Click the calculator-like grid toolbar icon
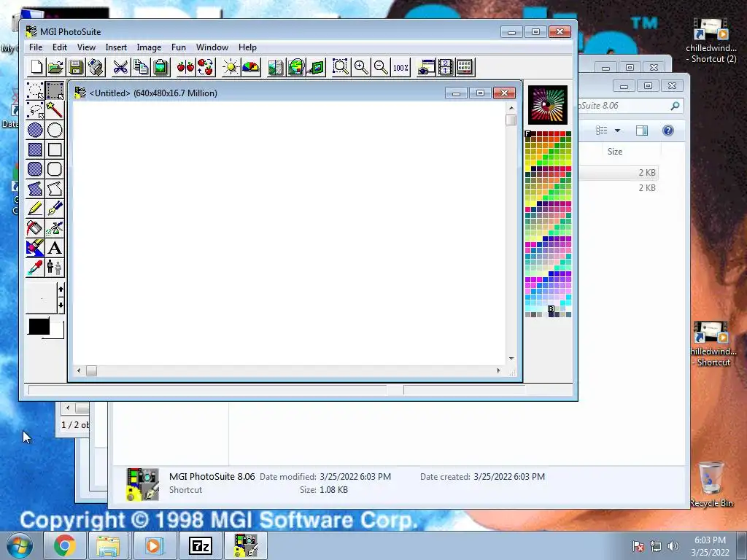The height and width of the screenshot is (560, 747). [x=465, y=67]
